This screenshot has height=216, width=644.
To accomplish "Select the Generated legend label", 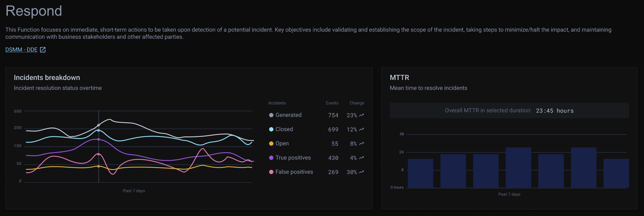I will tap(288, 115).
